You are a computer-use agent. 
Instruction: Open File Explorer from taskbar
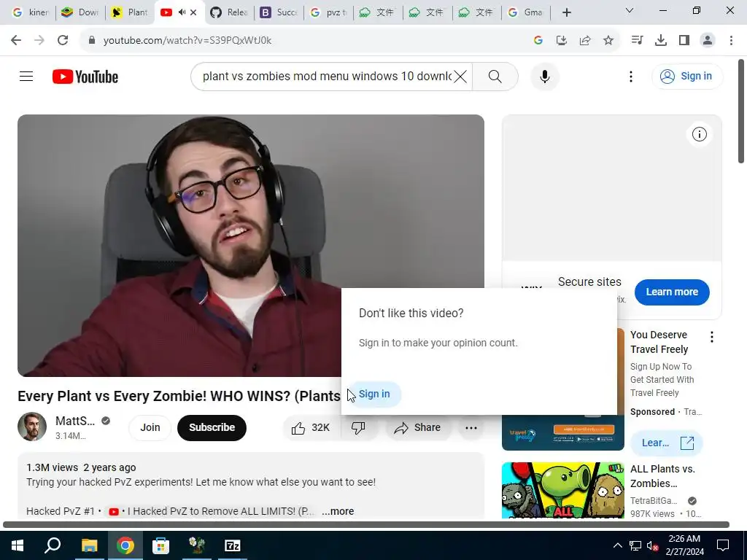[89, 545]
